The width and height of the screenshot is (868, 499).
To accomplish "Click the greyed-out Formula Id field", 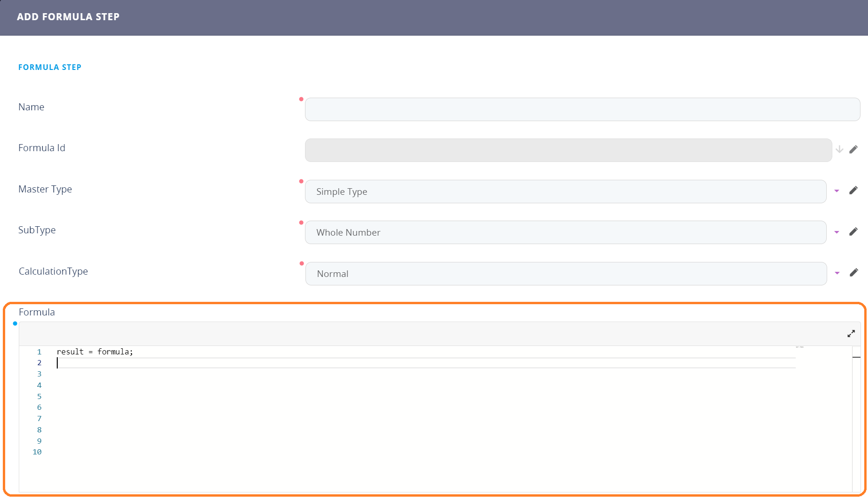I will (568, 150).
